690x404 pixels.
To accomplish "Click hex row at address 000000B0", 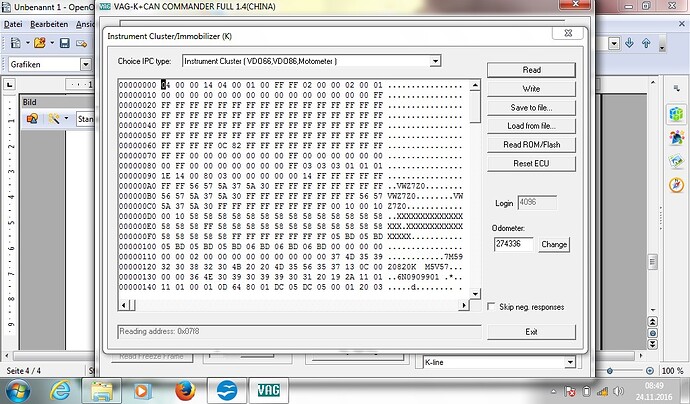I will pos(290,196).
